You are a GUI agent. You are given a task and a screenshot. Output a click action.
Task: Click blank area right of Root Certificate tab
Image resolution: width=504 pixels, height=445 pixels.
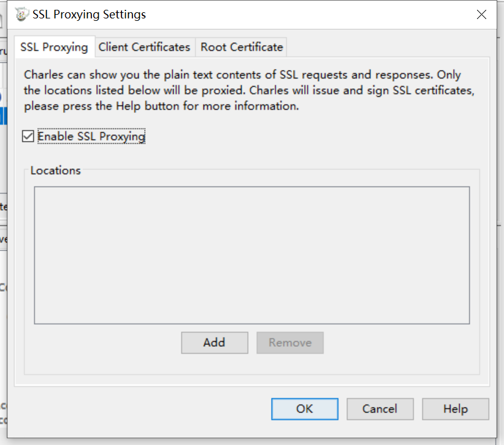click(x=386, y=47)
